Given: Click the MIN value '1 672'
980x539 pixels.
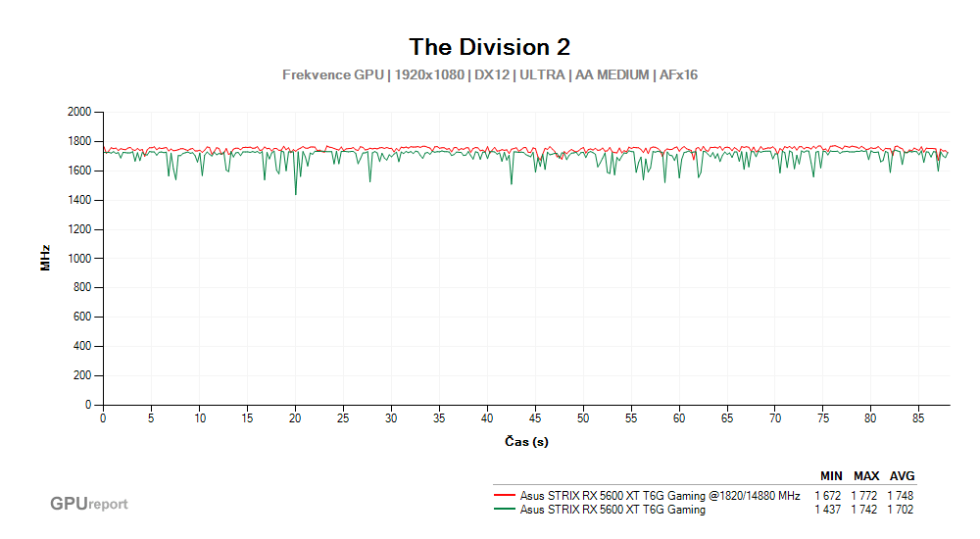Looking at the screenshot, I should [x=827, y=495].
